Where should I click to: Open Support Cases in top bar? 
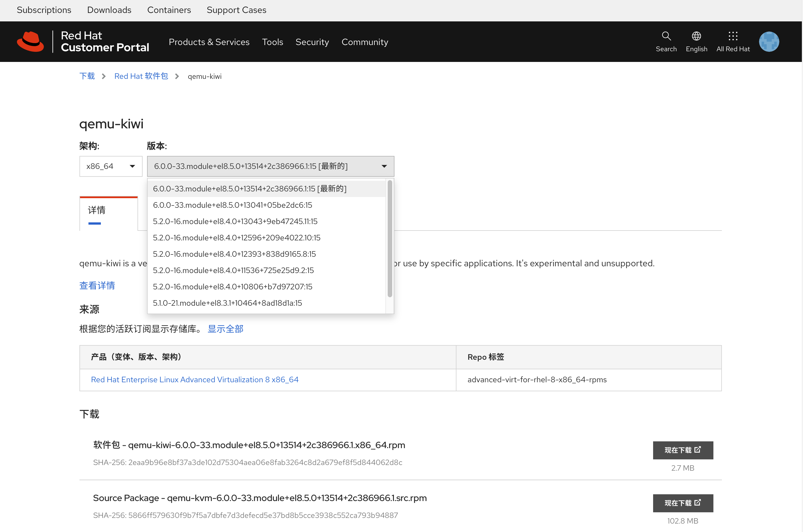(236, 10)
